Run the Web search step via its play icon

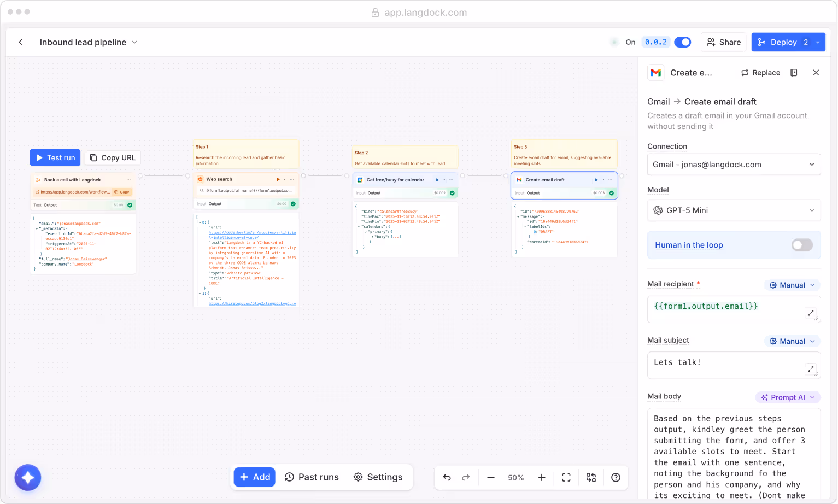pyautogui.click(x=277, y=179)
